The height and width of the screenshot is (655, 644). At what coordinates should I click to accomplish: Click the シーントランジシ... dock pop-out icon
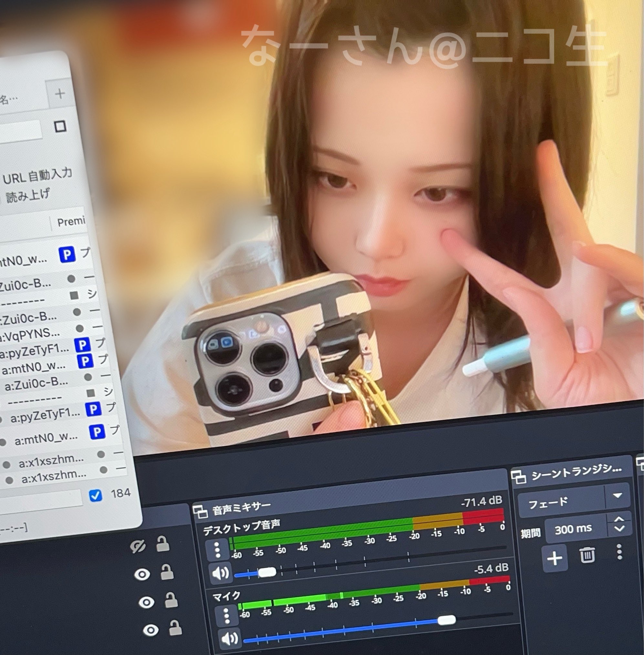point(518,477)
